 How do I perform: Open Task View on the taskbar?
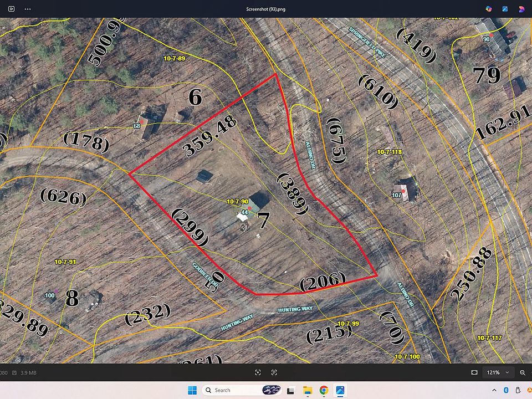(x=290, y=390)
